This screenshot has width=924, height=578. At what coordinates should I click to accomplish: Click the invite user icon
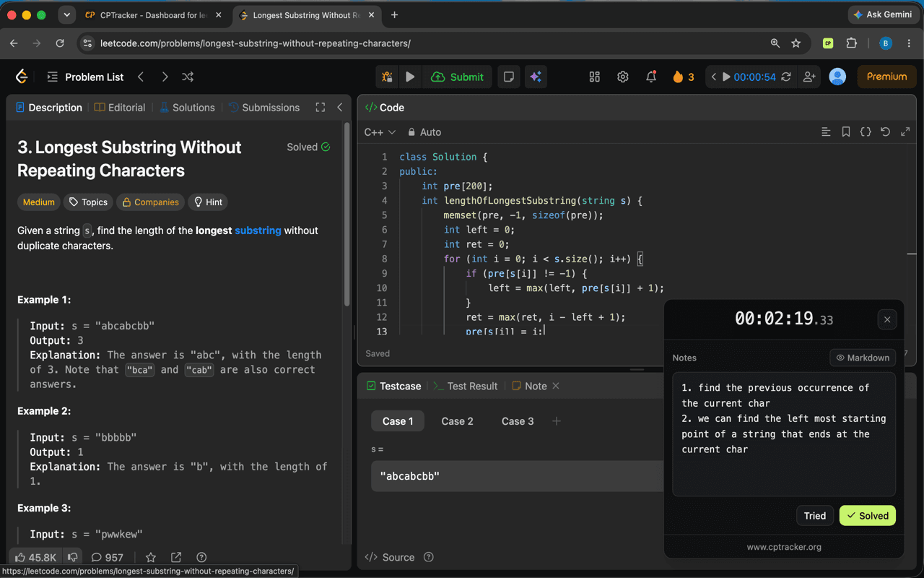tap(809, 77)
